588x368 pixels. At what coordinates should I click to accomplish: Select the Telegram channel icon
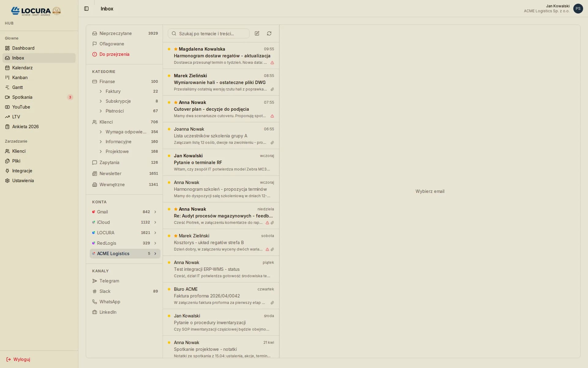coord(94,281)
